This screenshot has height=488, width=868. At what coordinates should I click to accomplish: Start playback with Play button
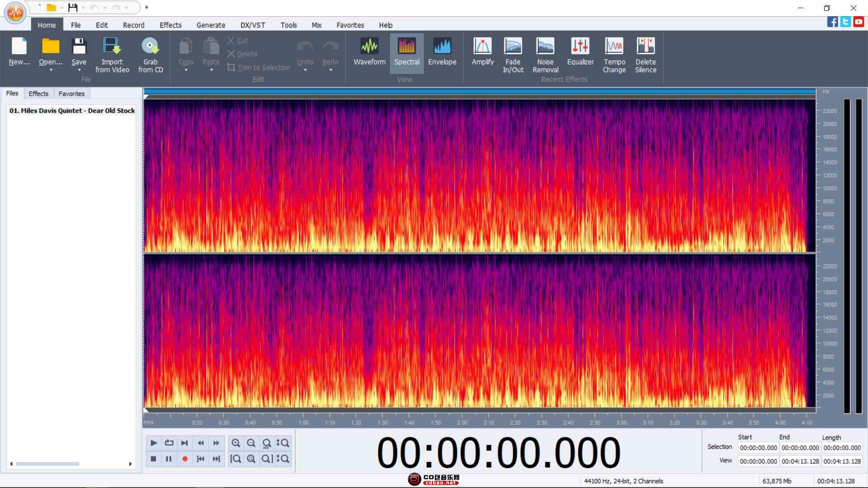click(x=153, y=443)
